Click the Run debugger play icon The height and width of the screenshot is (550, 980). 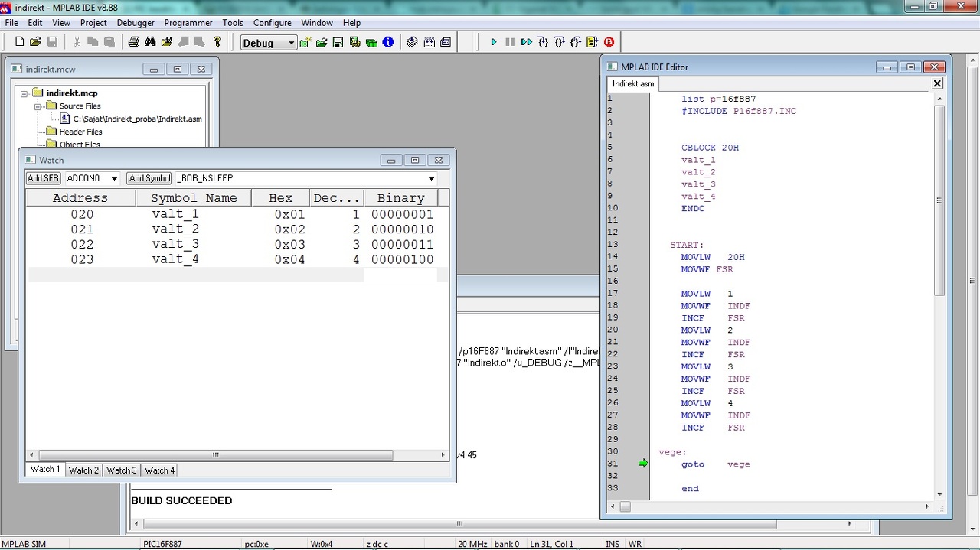click(x=494, y=42)
